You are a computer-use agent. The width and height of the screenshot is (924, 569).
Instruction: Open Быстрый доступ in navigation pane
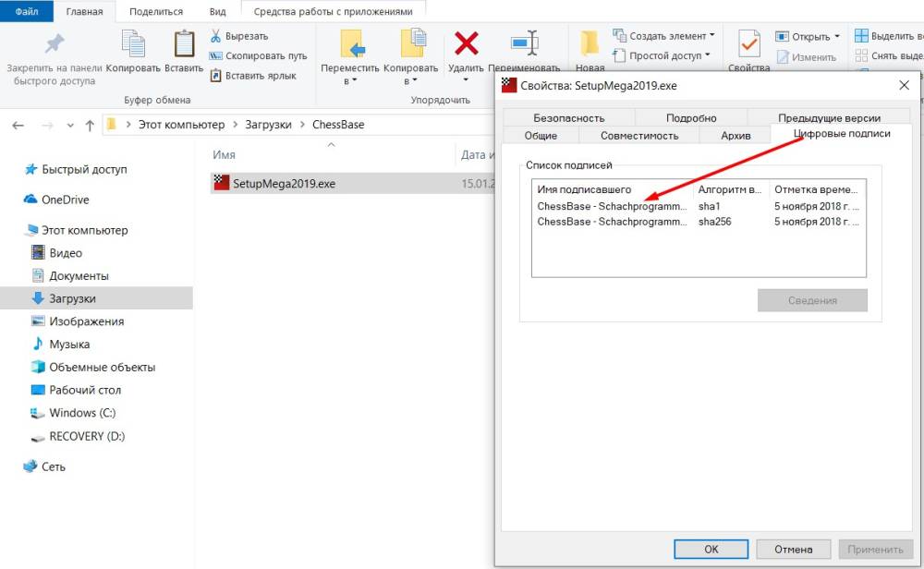click(84, 170)
